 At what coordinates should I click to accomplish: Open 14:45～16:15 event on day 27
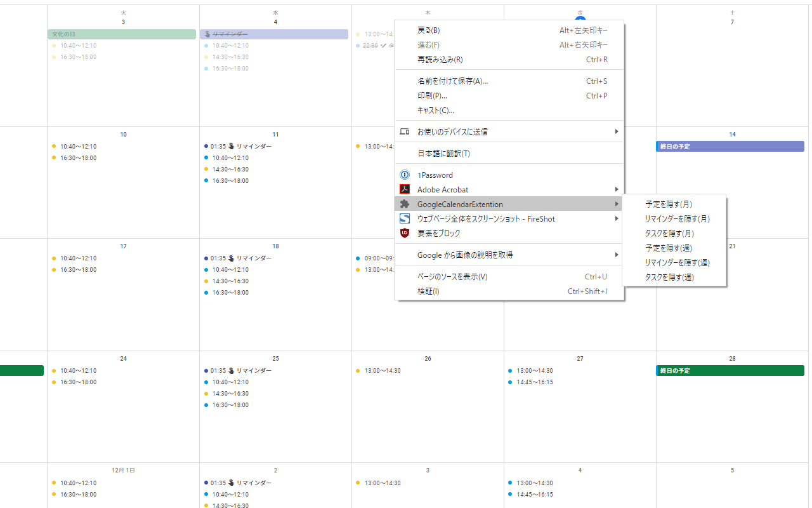(532, 382)
